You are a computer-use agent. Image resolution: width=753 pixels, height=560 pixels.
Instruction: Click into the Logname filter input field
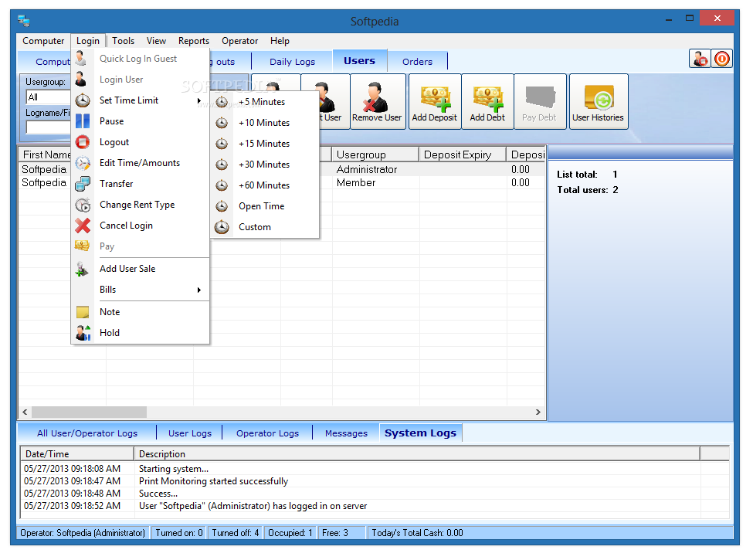pyautogui.click(x=48, y=127)
